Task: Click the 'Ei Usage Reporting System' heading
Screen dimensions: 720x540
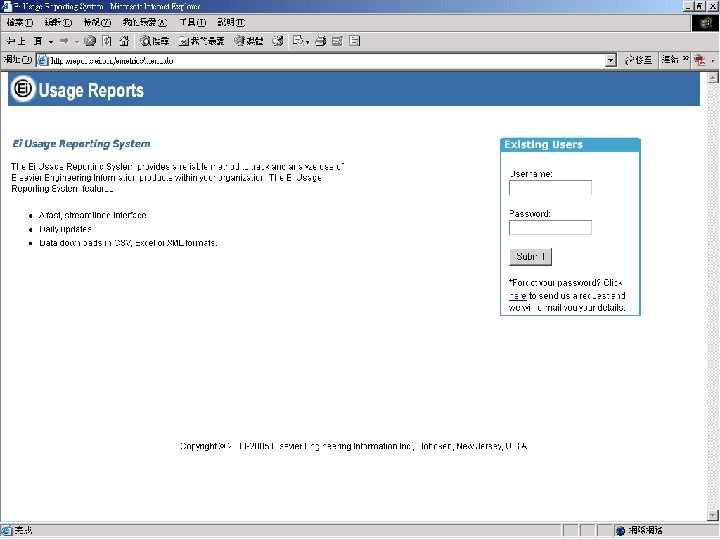Action: [81, 144]
